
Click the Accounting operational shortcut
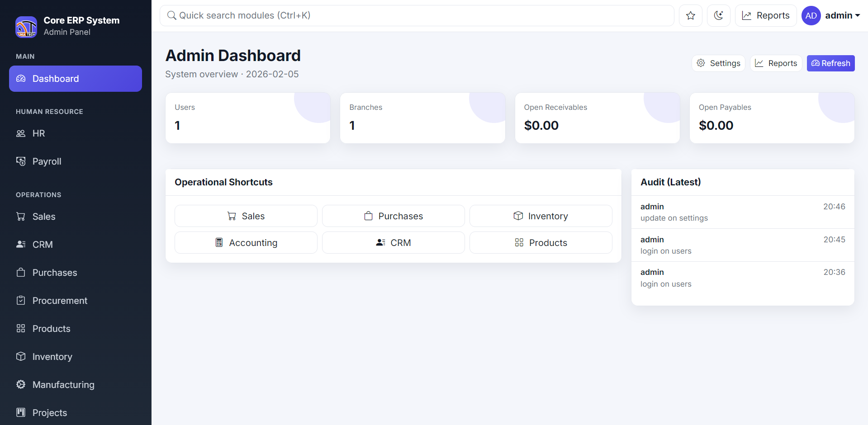click(246, 242)
